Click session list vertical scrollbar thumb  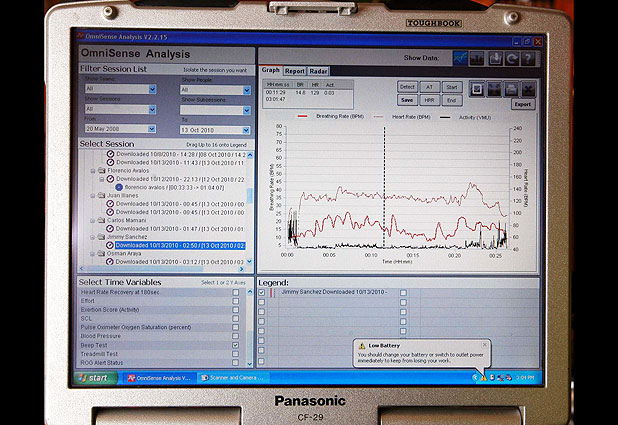[x=249, y=195]
